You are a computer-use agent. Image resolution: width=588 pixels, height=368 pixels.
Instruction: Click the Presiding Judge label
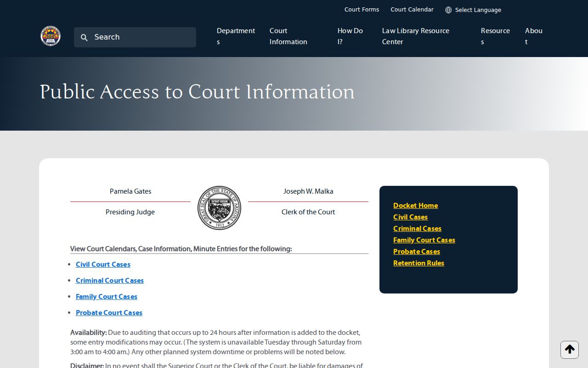130,212
